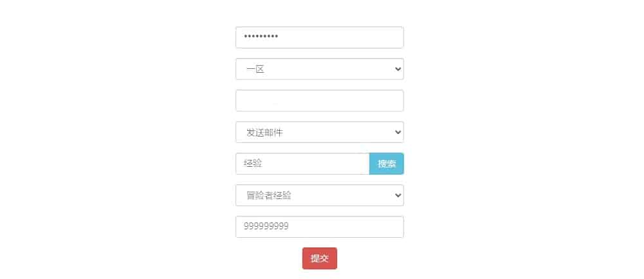Click the masked password field
The width and height of the screenshot is (644, 279).
320,37
